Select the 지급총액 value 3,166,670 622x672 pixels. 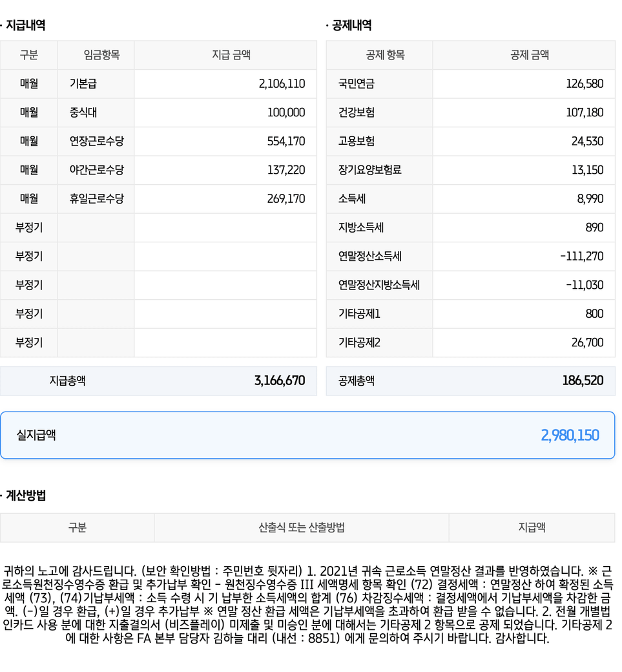(280, 381)
